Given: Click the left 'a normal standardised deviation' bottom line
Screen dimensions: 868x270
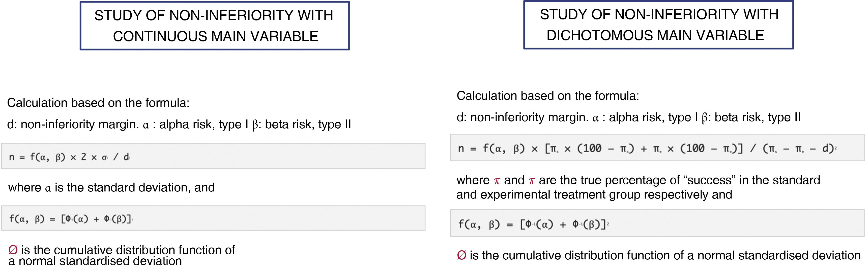Looking at the screenshot, I should (95, 261).
